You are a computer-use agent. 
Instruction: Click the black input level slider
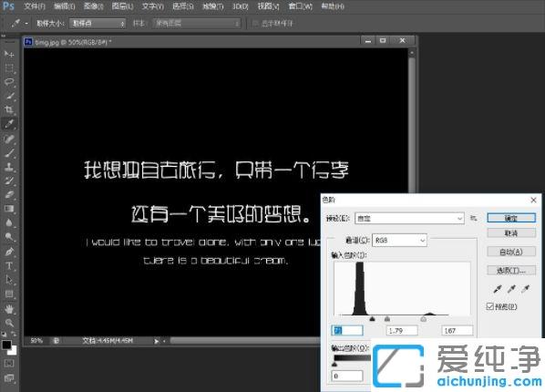[372, 318]
